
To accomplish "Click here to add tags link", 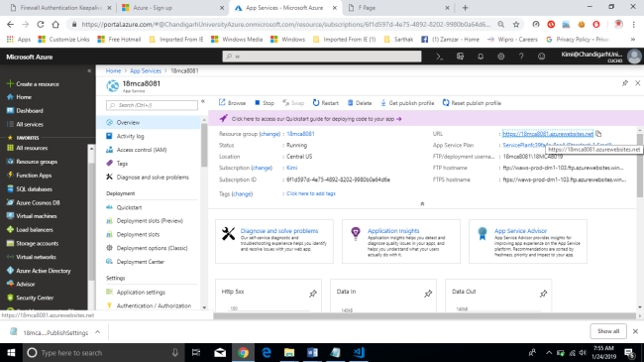I will click(311, 193).
